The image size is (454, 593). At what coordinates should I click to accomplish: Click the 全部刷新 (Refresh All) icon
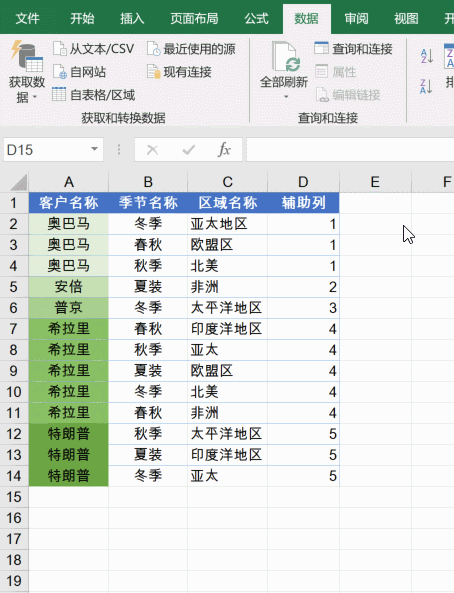point(286,57)
